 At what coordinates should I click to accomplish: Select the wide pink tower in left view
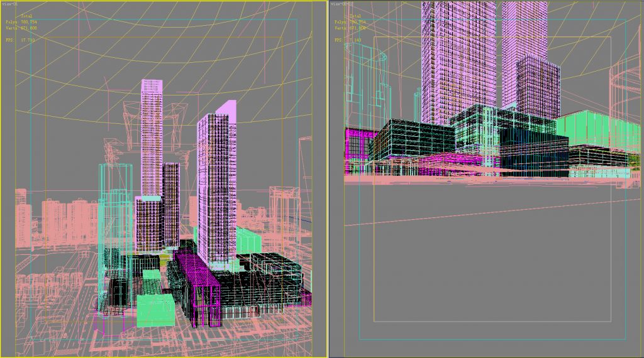216,188
